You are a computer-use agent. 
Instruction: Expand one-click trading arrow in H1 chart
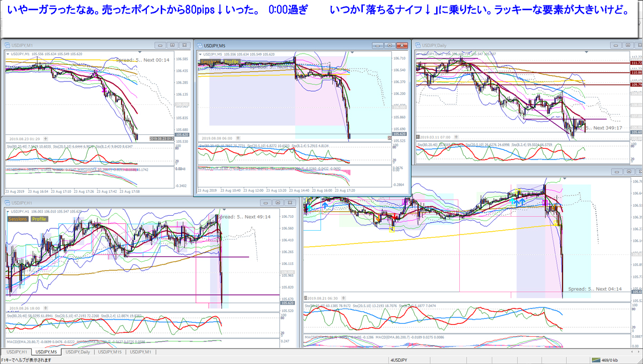point(8,211)
